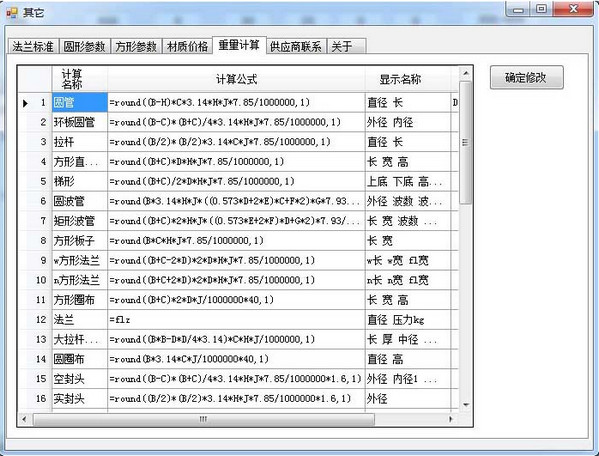
Task: Click the horizontal scrollbar right arrow
Action: [451, 419]
